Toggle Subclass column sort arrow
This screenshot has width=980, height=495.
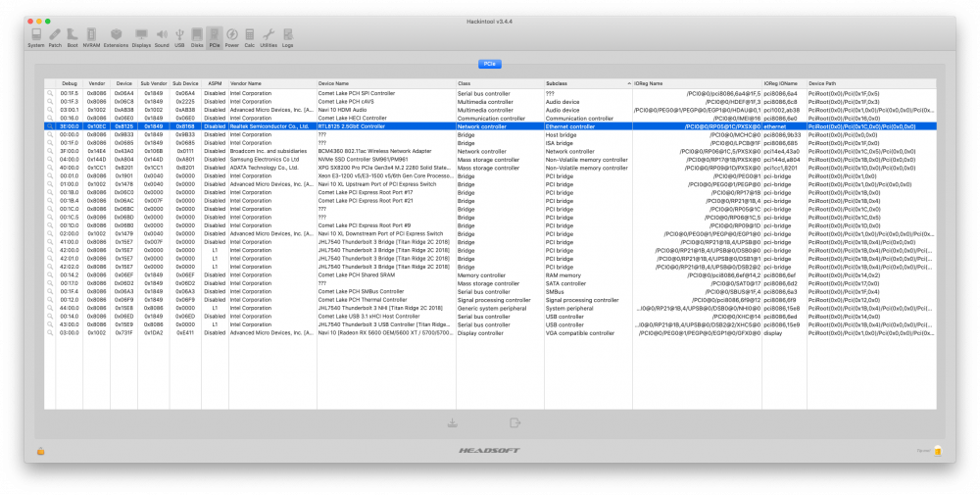629,83
